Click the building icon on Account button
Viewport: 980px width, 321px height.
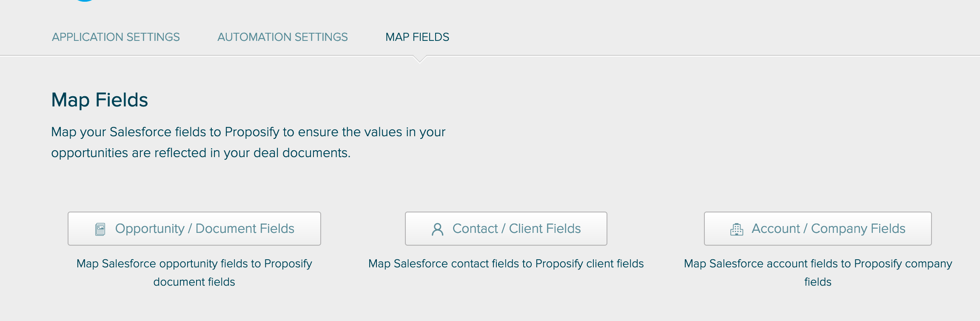[x=737, y=229]
